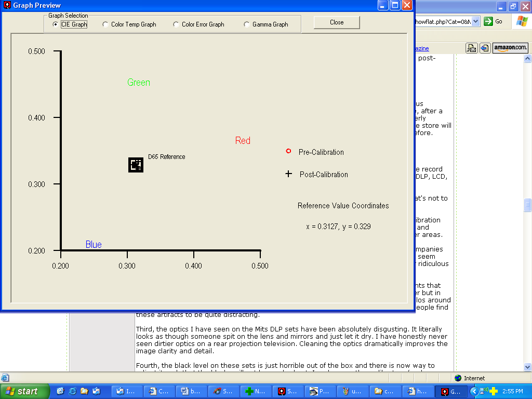532x399 pixels.
Task: Click the Post-Calibration plus legend marker
Action: pos(288,174)
